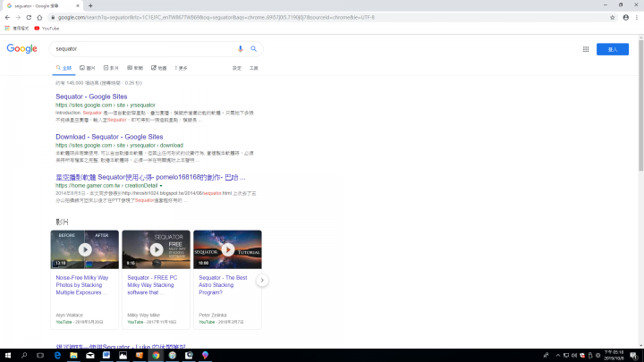The height and width of the screenshot is (362, 644).
Task: Play the Sequator FREE video thumbnail
Action: (x=156, y=249)
